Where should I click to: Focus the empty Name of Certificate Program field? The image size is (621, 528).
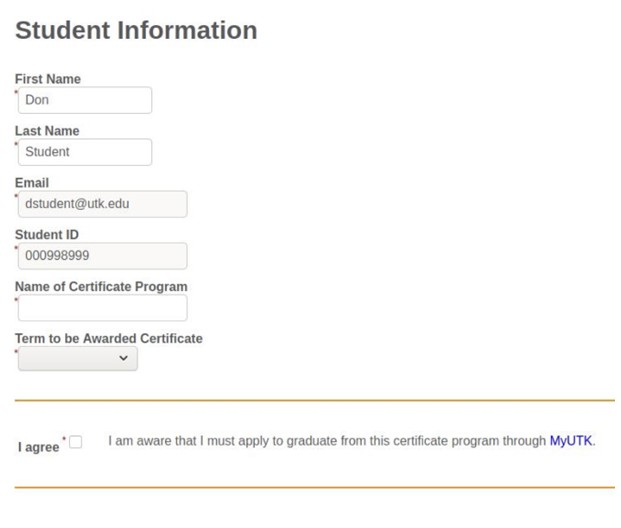coord(102,308)
